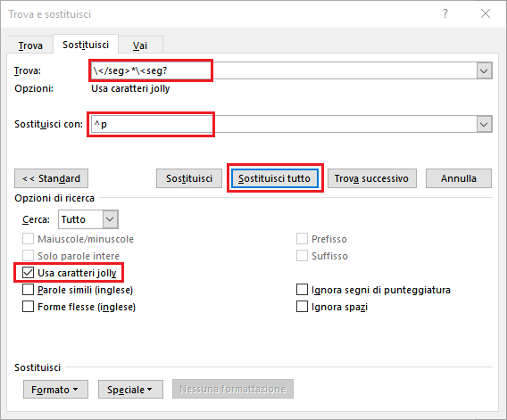This screenshot has width=507, height=420.
Task: Click the help question mark icon
Action: tap(445, 13)
